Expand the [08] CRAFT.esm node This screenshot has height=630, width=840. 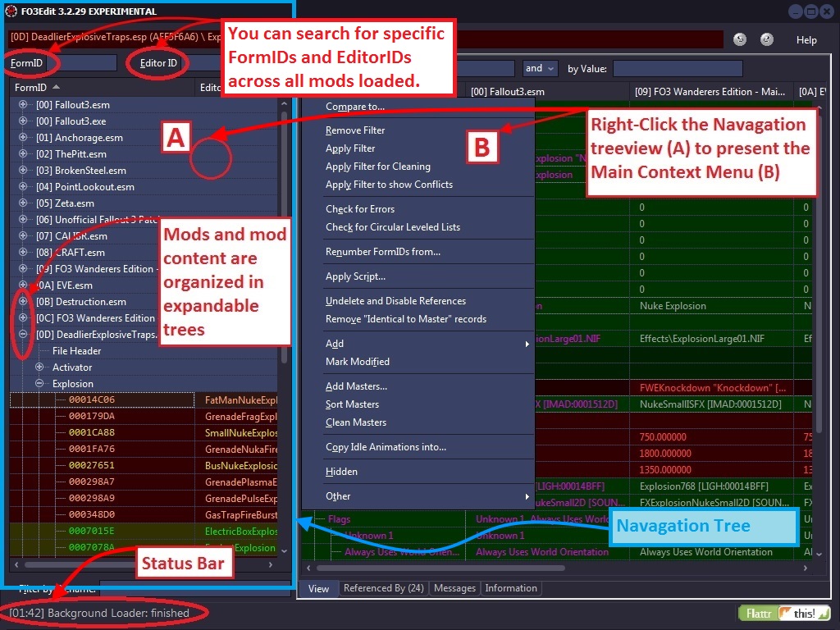click(x=23, y=253)
